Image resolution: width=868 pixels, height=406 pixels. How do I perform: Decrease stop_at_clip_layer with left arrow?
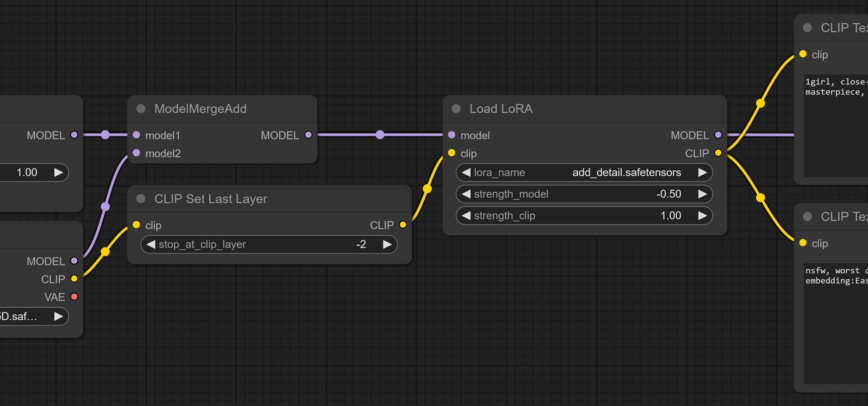[151, 244]
